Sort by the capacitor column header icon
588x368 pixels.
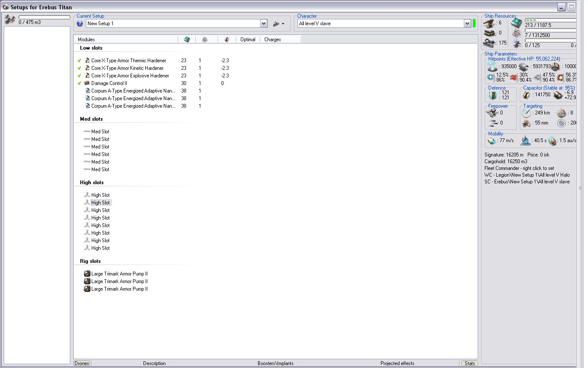point(227,40)
